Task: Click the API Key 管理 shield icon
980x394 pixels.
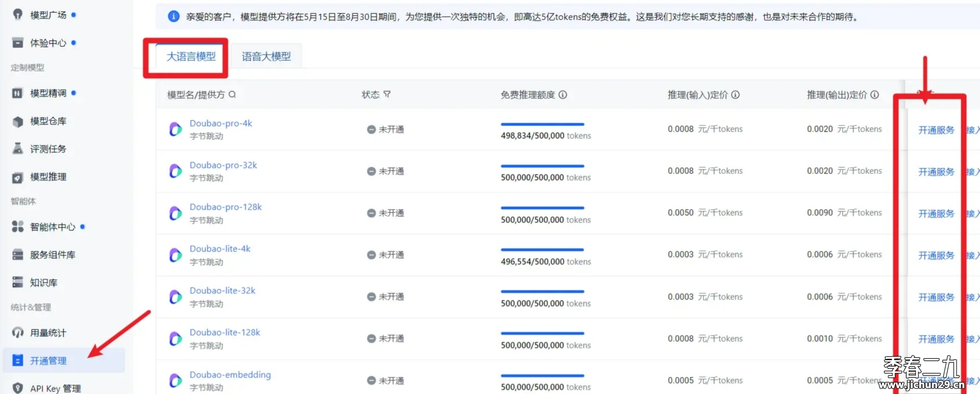Action: (18, 388)
